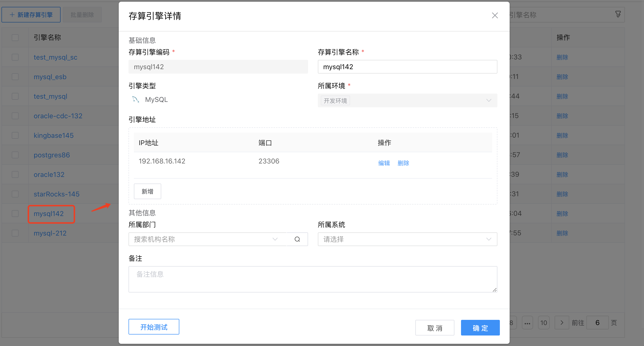Open the starRocks-145 engine entry

click(x=56, y=194)
